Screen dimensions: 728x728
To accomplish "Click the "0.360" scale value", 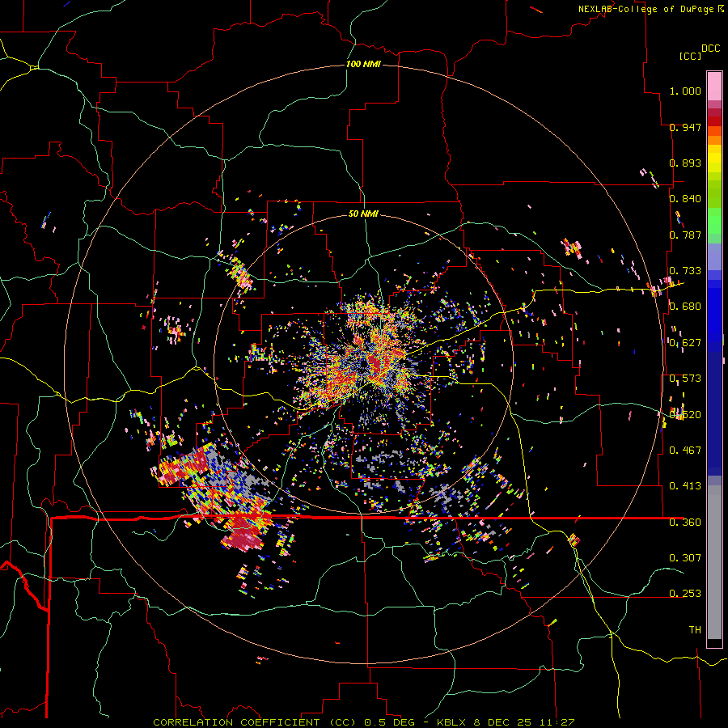I will point(685,523).
